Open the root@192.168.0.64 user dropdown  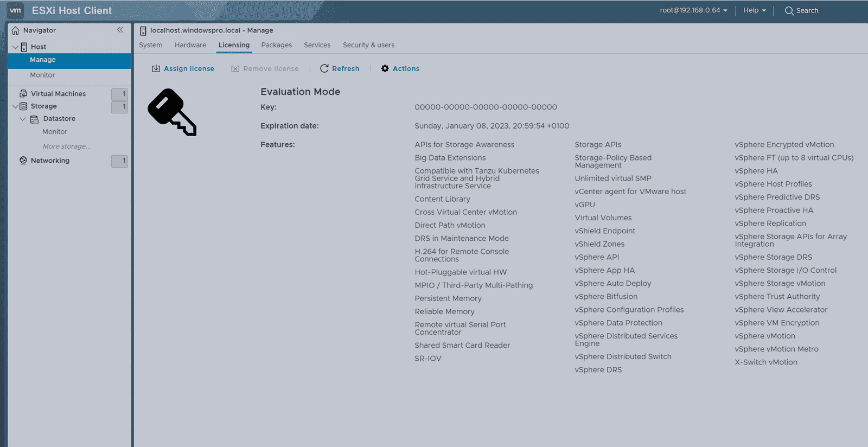[693, 10]
